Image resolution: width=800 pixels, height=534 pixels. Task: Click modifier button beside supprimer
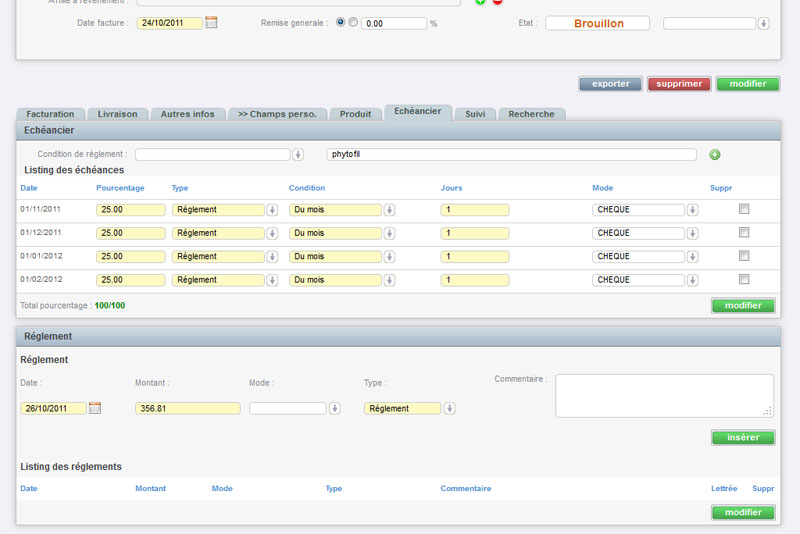[747, 84]
